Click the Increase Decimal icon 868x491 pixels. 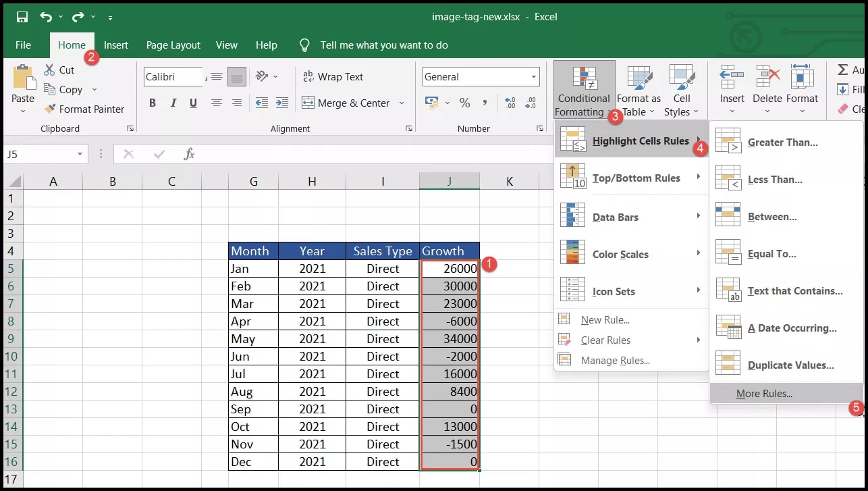tap(510, 103)
